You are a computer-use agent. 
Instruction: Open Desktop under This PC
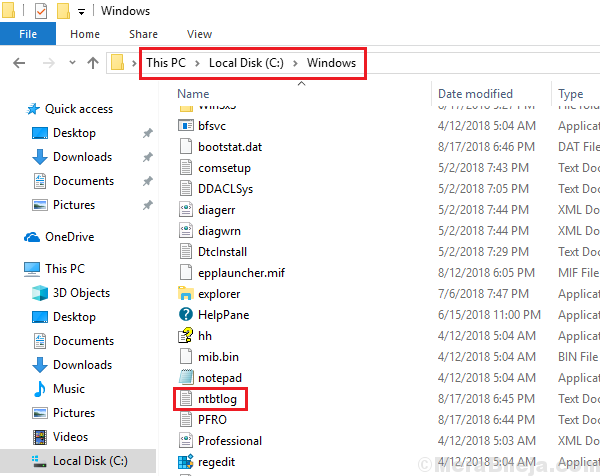(74, 317)
